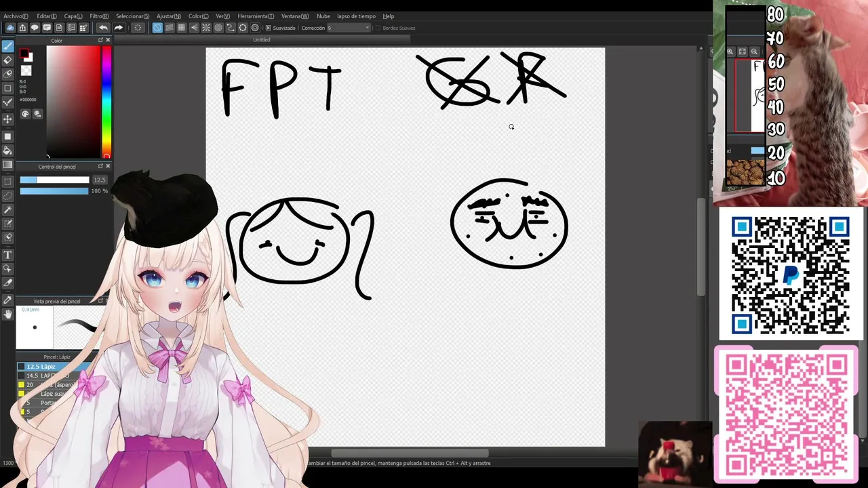
Task: Click the foreground black color swatch
Action: 24,54
